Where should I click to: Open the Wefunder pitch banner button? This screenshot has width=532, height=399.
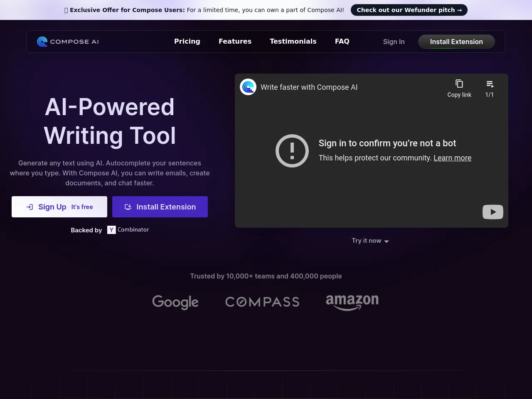point(409,10)
